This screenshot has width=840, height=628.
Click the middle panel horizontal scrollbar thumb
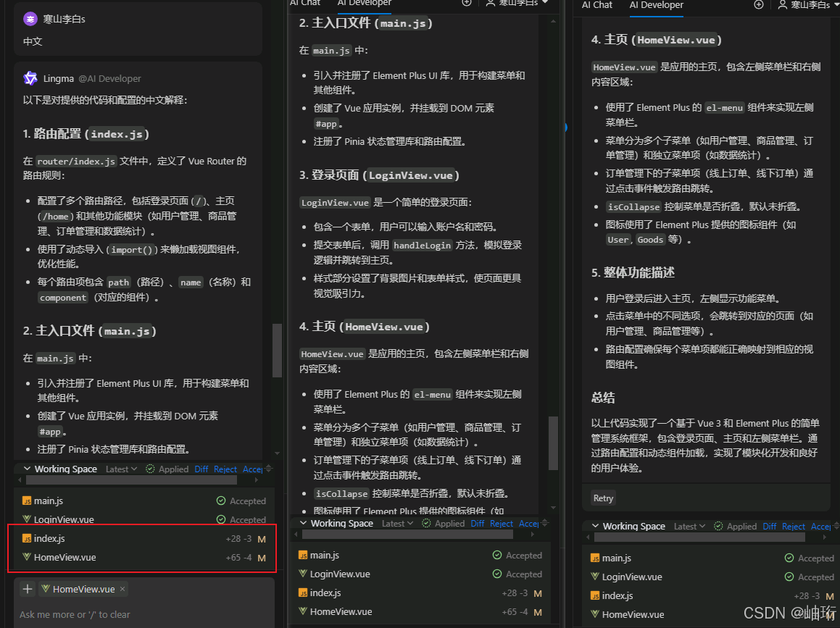tap(407, 535)
